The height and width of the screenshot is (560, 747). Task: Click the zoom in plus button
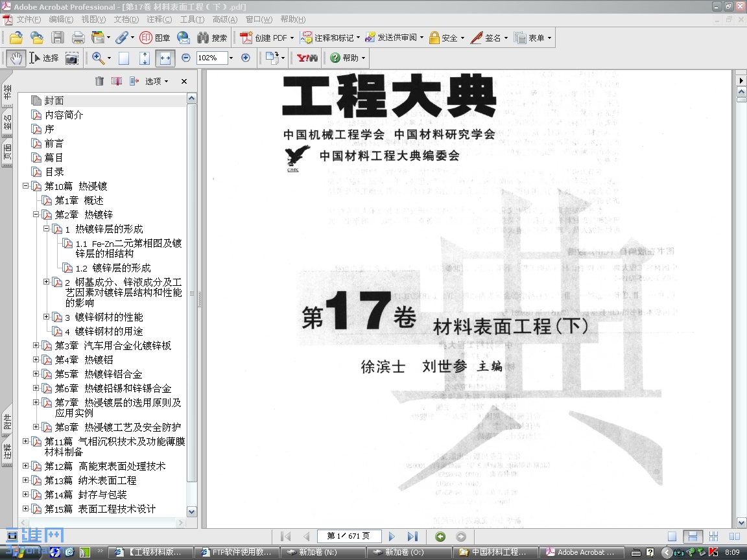tap(245, 58)
